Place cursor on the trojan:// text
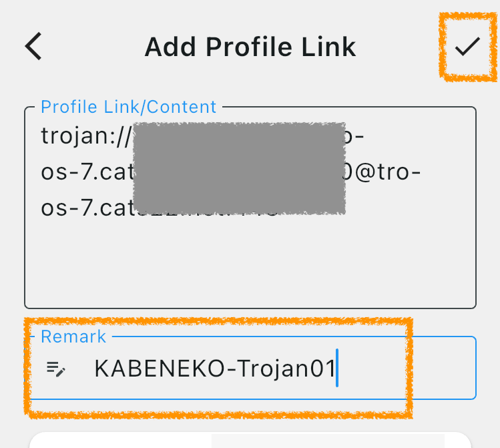The width and height of the screenshot is (500, 448). [x=86, y=136]
